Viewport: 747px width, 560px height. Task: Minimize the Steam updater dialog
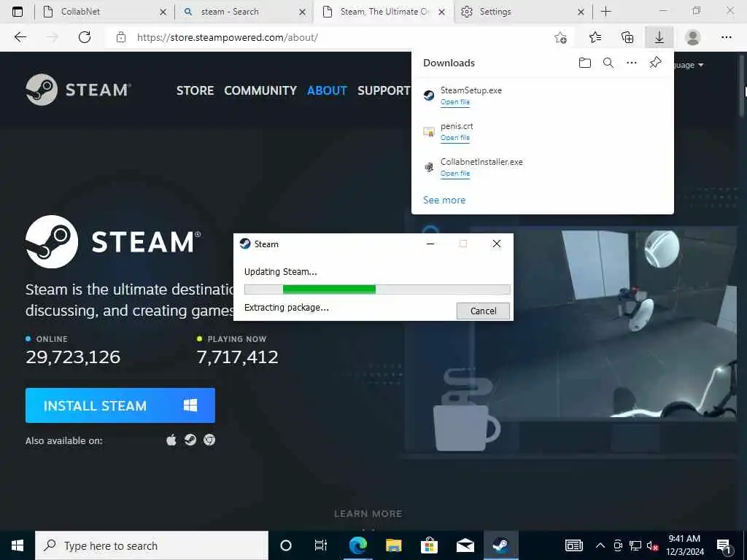(430, 244)
